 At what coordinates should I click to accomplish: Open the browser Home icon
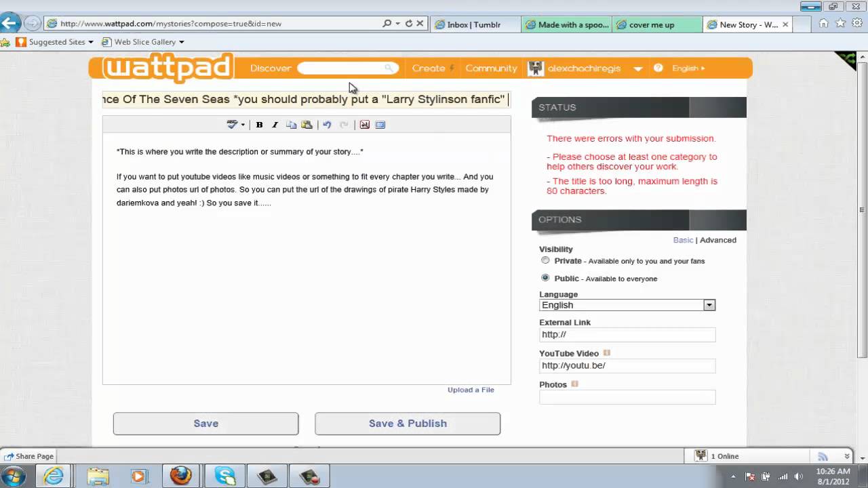point(823,23)
